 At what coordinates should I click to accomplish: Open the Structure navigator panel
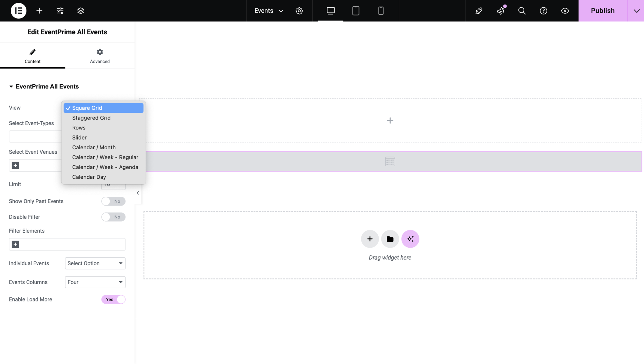tap(80, 10)
